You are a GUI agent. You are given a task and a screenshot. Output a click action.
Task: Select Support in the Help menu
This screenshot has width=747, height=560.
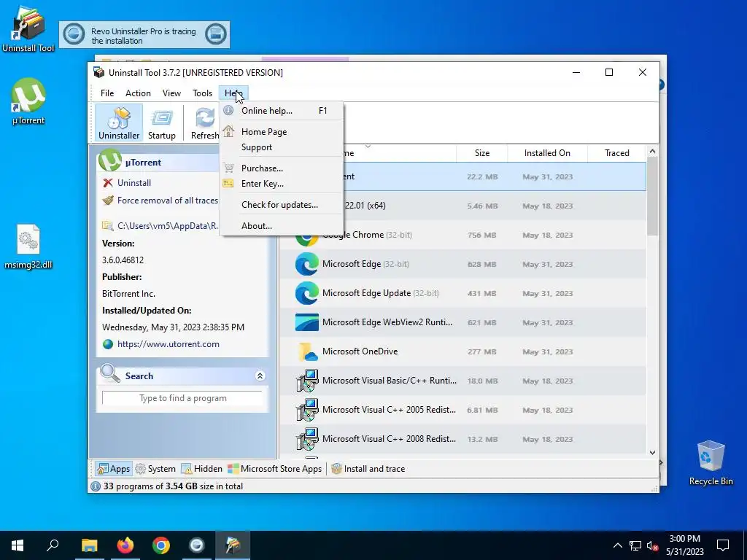coord(282,147)
